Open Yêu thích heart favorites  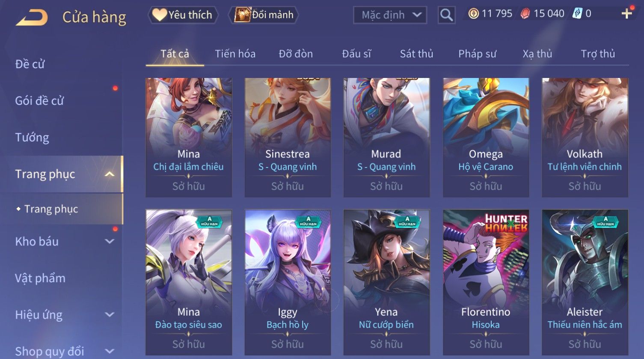point(183,15)
